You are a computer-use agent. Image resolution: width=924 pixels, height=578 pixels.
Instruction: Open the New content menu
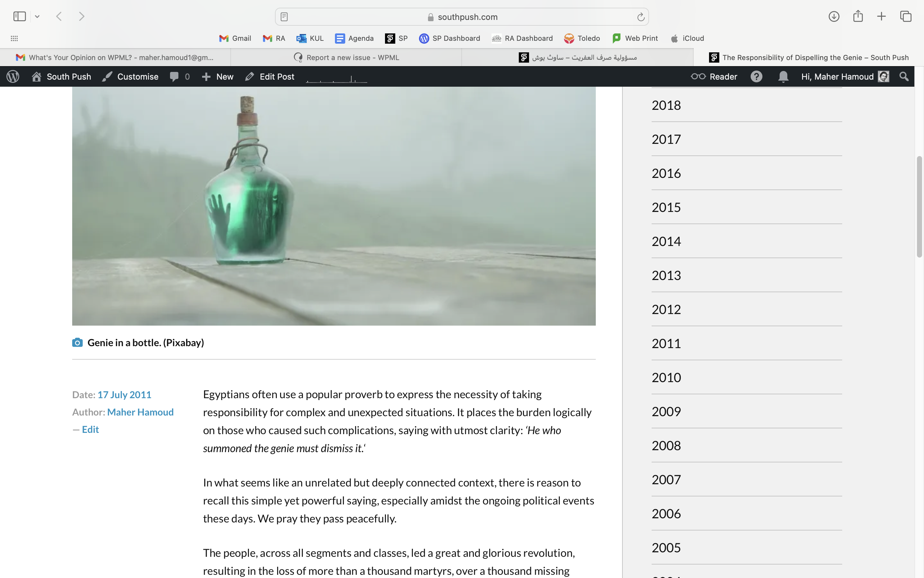pyautogui.click(x=217, y=76)
